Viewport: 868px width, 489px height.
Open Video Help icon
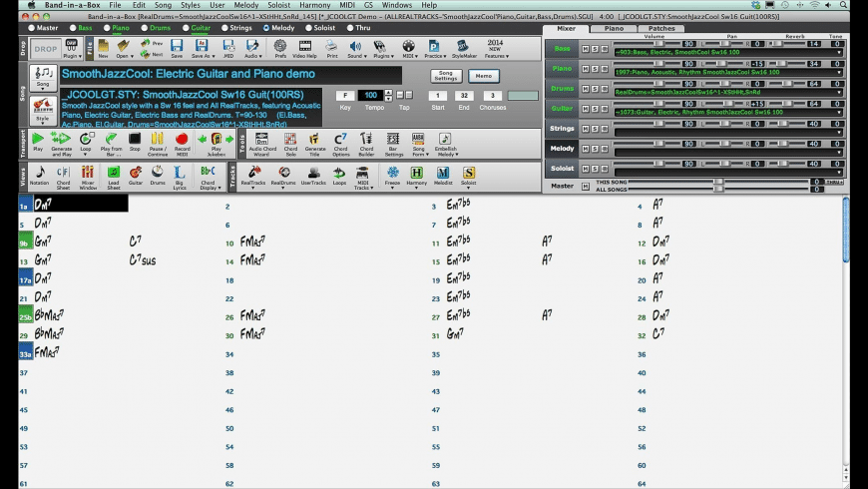[304, 49]
